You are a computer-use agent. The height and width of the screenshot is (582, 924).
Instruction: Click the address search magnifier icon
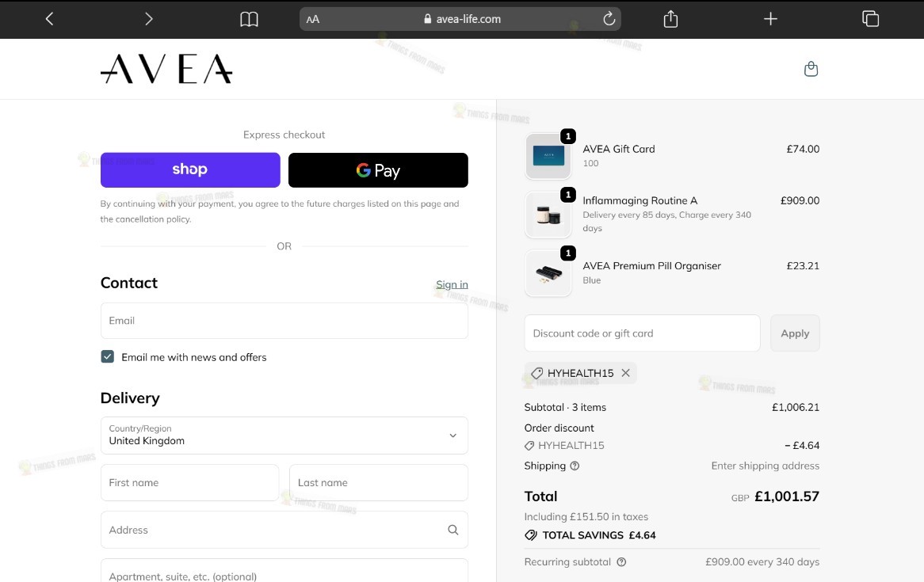[452, 530]
